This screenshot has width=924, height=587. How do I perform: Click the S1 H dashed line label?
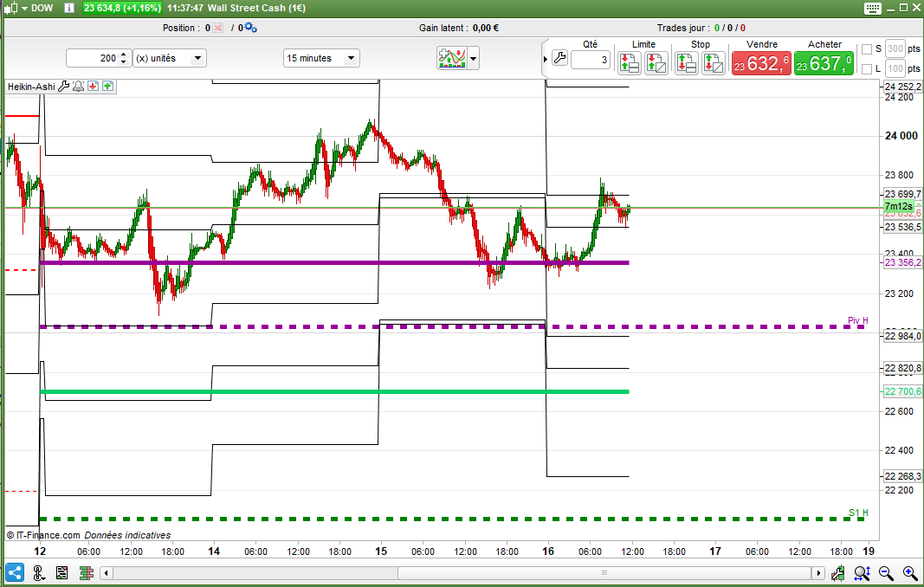pos(858,513)
